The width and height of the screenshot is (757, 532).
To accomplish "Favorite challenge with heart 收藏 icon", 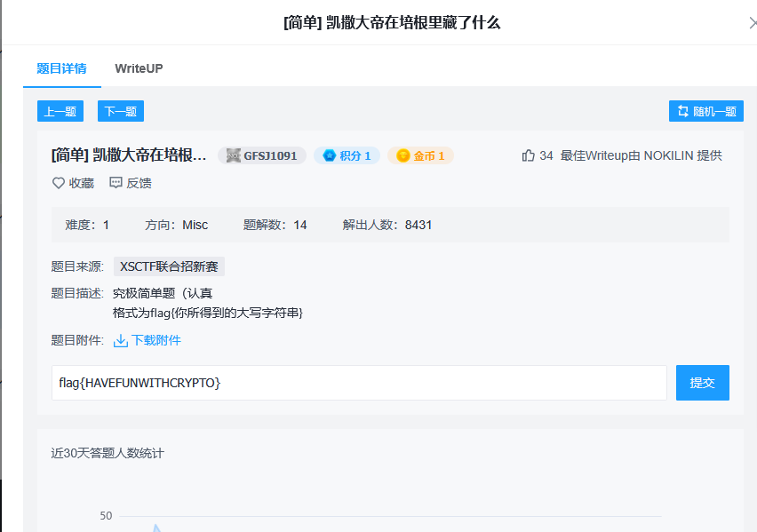I will point(59,183).
